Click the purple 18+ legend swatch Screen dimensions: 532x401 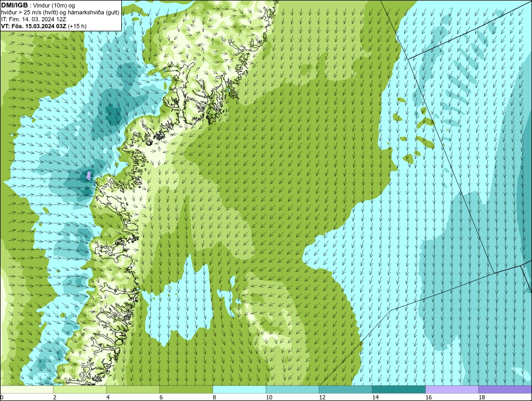505,389
